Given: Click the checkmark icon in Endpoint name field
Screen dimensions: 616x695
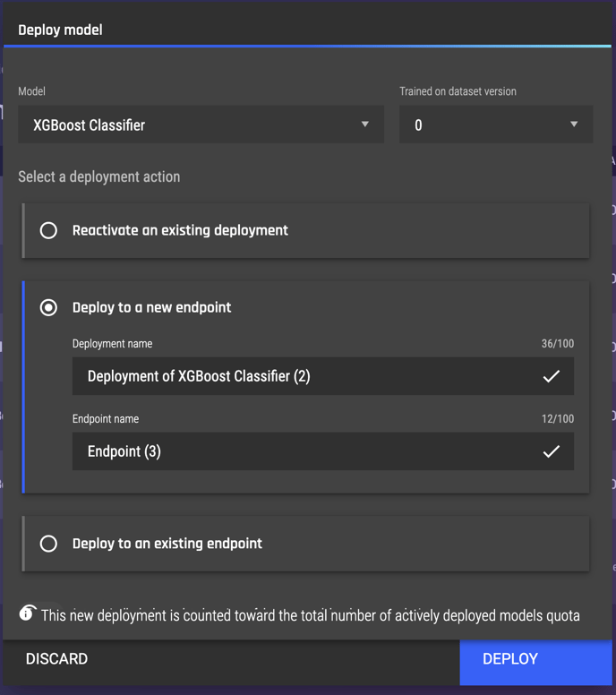Looking at the screenshot, I should (552, 451).
